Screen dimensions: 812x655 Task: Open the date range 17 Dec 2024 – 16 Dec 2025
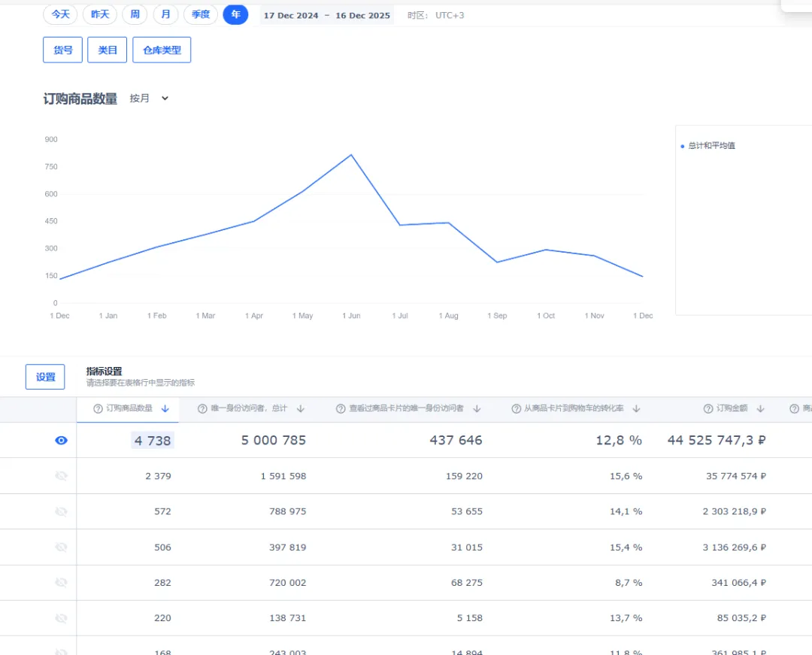327,15
